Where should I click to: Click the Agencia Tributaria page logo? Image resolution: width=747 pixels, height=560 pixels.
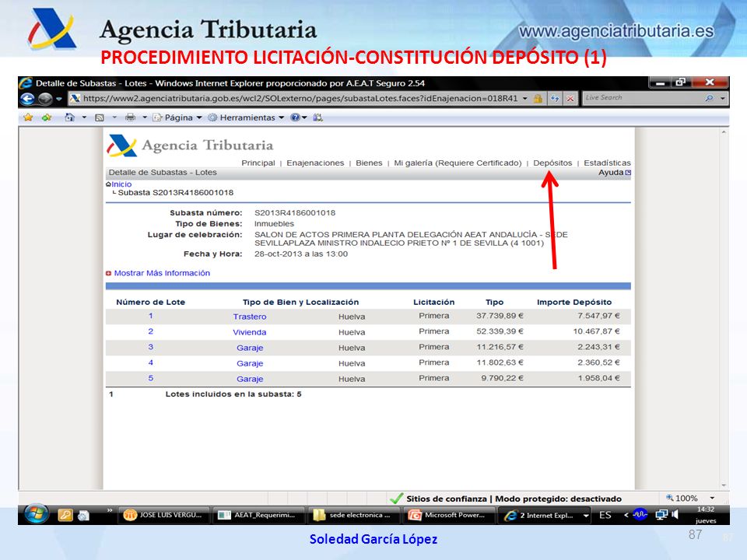click(190, 145)
